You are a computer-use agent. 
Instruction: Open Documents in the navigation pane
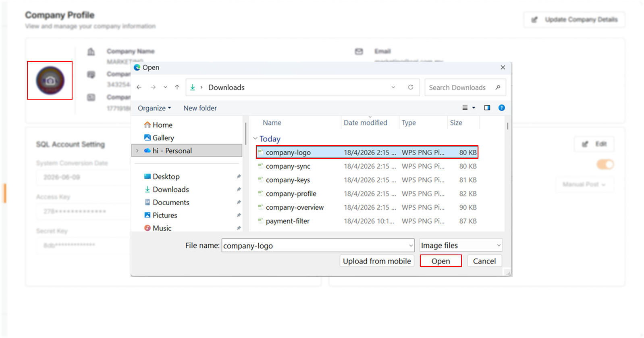(167, 202)
